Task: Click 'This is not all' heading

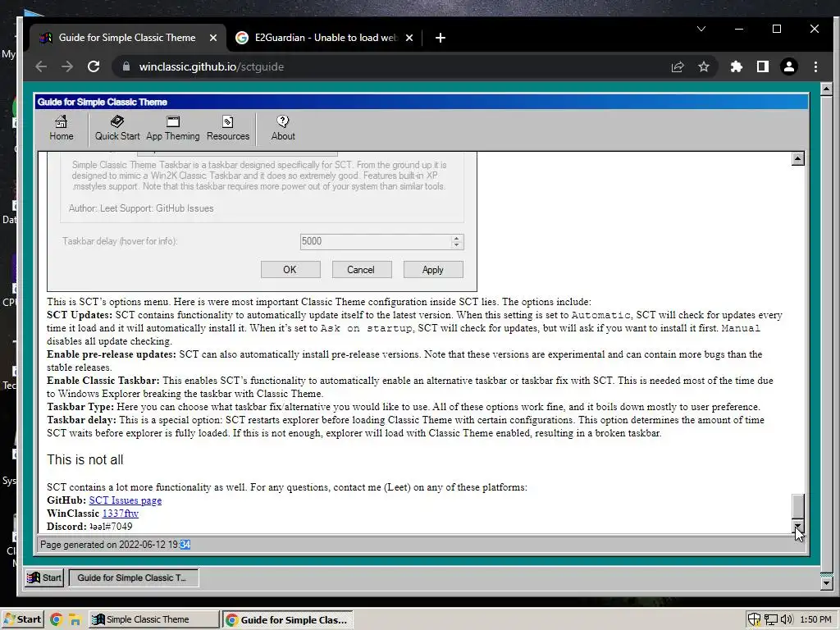Action: tap(85, 459)
